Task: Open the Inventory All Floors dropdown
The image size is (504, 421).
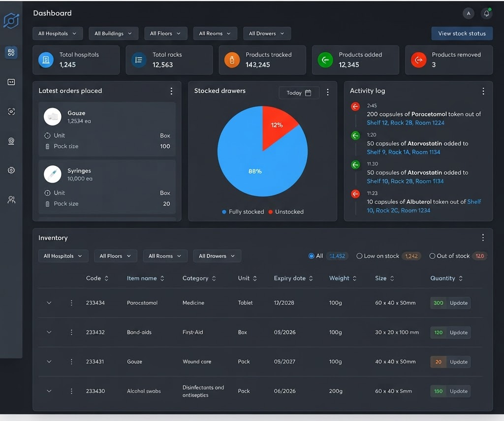Action: (115, 256)
